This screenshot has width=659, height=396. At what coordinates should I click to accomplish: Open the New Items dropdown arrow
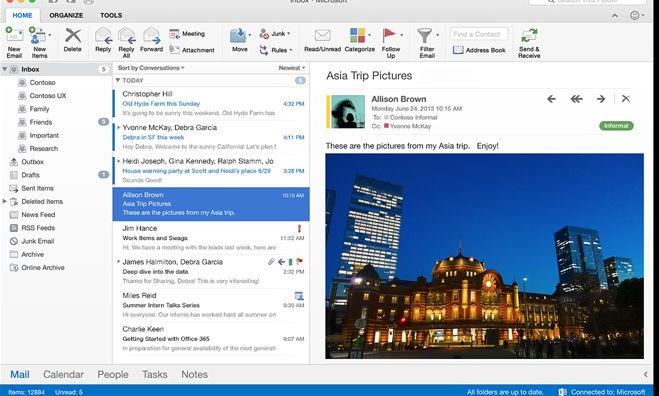(50, 35)
